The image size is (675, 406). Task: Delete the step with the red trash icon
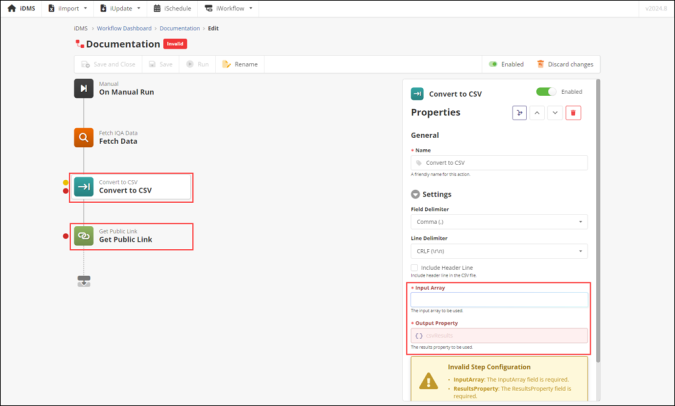click(x=573, y=113)
